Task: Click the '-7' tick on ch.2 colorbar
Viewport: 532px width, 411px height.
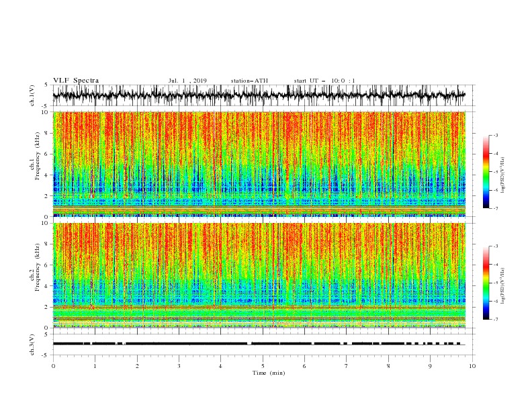Action: [x=496, y=320]
